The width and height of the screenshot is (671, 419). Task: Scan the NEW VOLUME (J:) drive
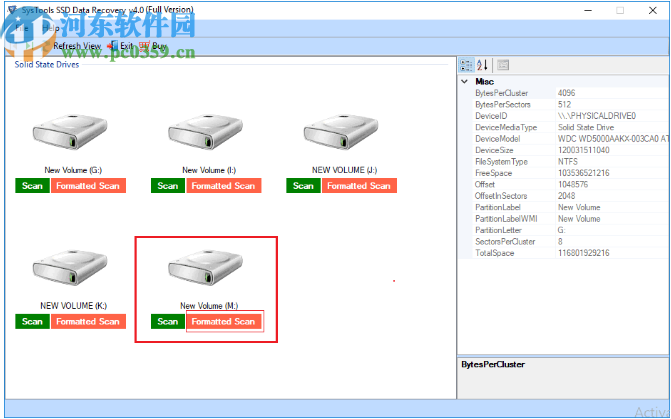coord(303,186)
